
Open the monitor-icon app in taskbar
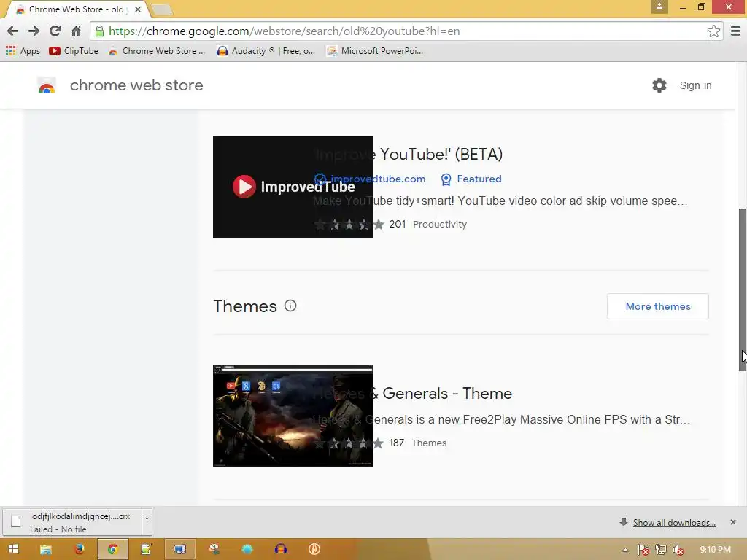tap(179, 549)
